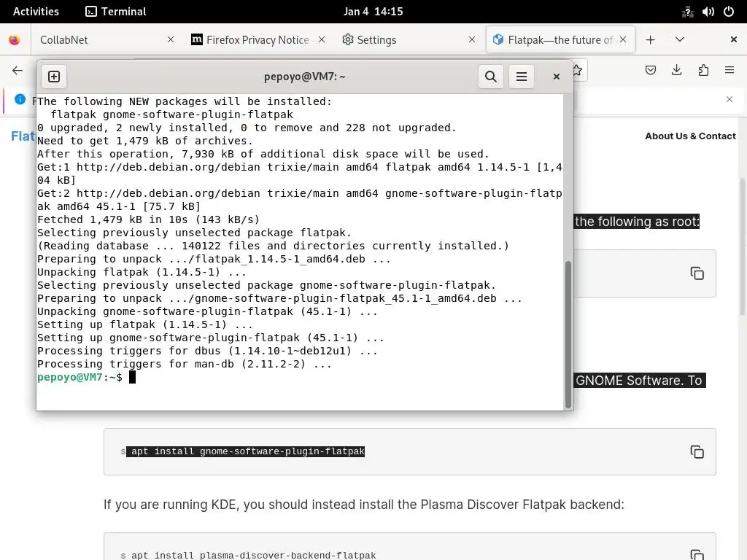747x560 pixels.
Task: Copy the apt install gnome-software-plugin-flatpak command
Action: pos(697,451)
